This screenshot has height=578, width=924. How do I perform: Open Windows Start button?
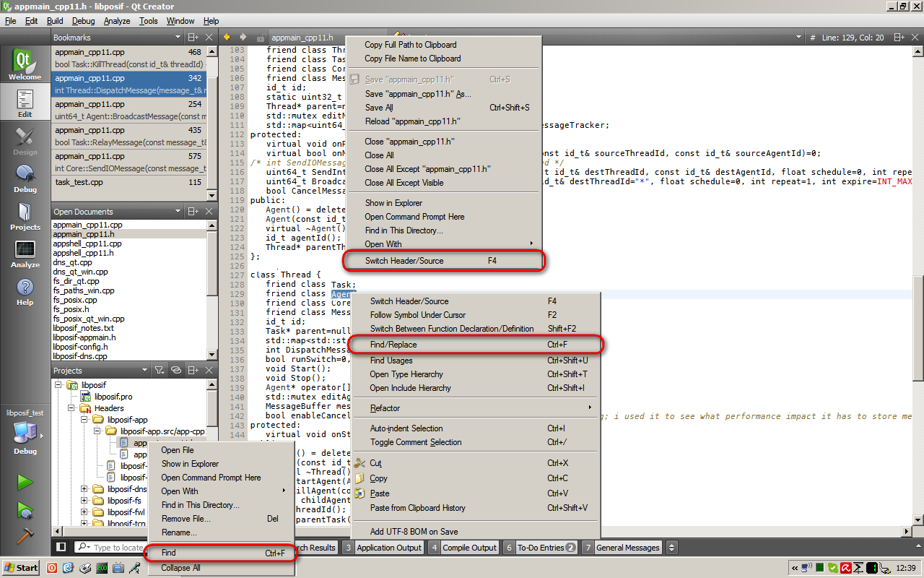tap(21, 567)
